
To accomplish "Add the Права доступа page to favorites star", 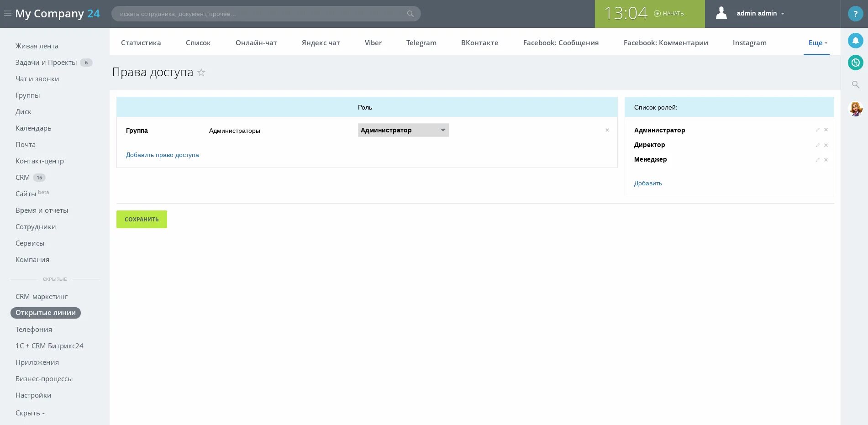I will click(201, 73).
